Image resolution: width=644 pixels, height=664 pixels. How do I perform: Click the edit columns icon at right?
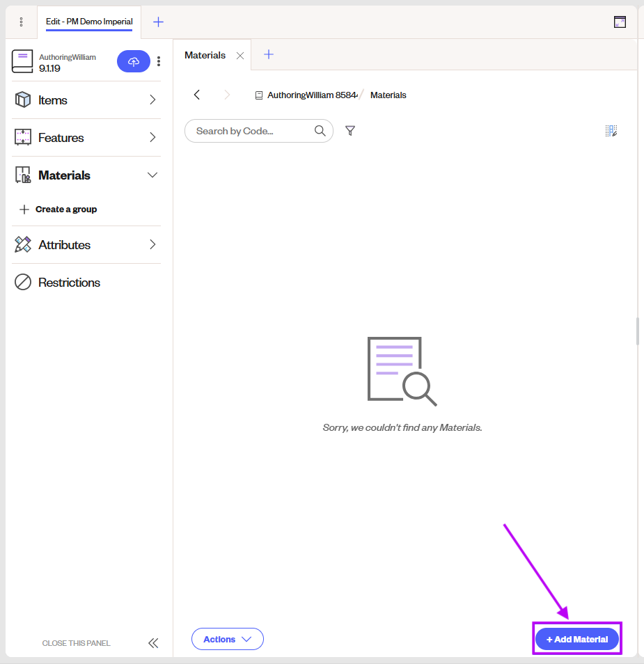pos(611,131)
